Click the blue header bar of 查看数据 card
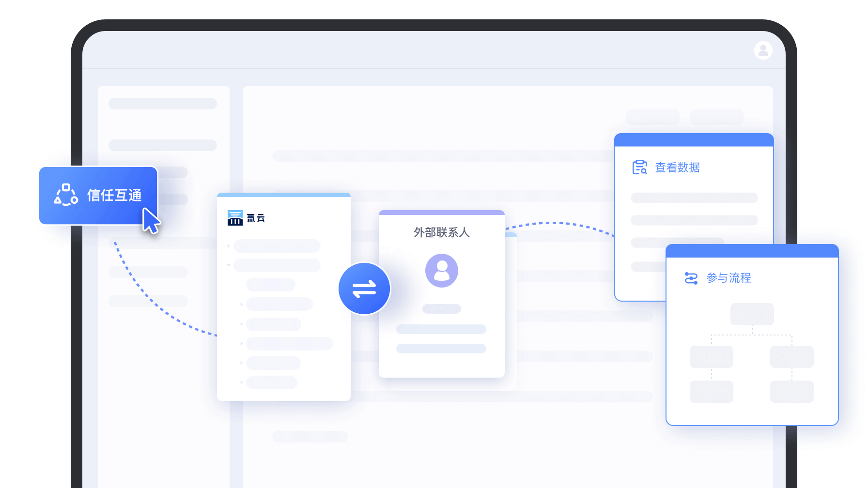868x488 pixels. 694,140
